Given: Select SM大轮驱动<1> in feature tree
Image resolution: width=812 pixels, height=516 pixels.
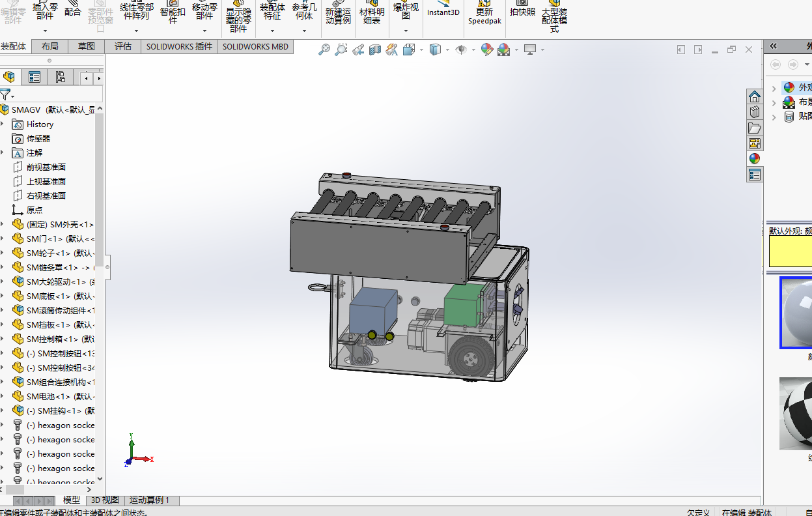Looking at the screenshot, I should click(x=55, y=281).
